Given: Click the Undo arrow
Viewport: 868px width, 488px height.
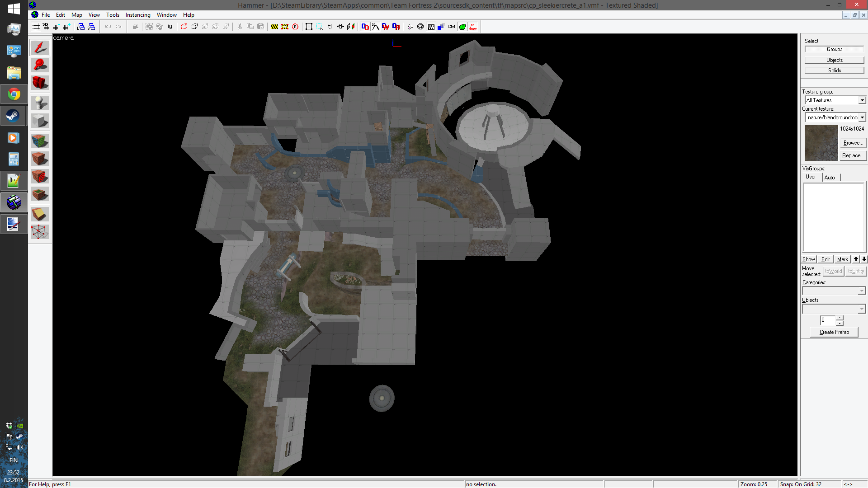Looking at the screenshot, I should tap(108, 27).
